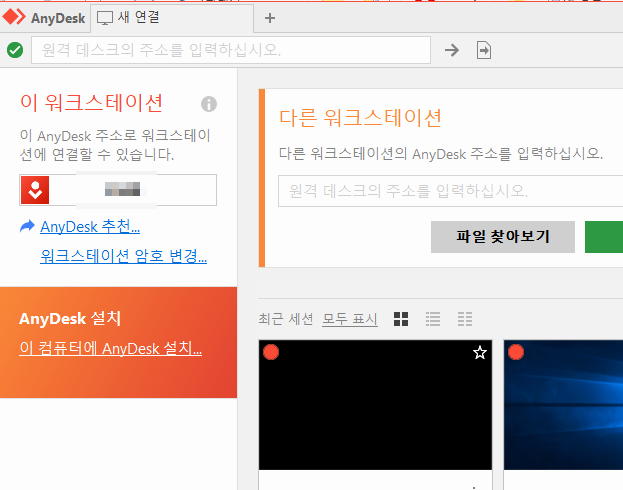The height and width of the screenshot is (490, 623).
Task: Click the green connection status check icon
Action: pos(15,50)
